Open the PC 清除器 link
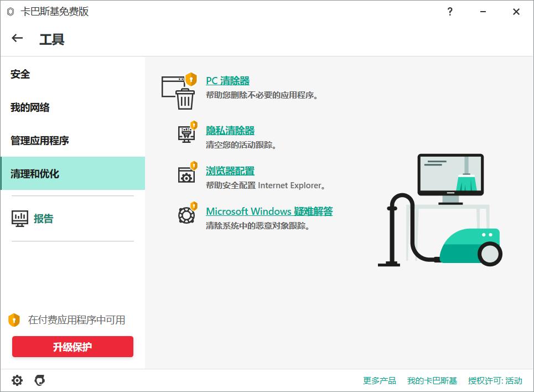The image size is (534, 392). [x=227, y=80]
